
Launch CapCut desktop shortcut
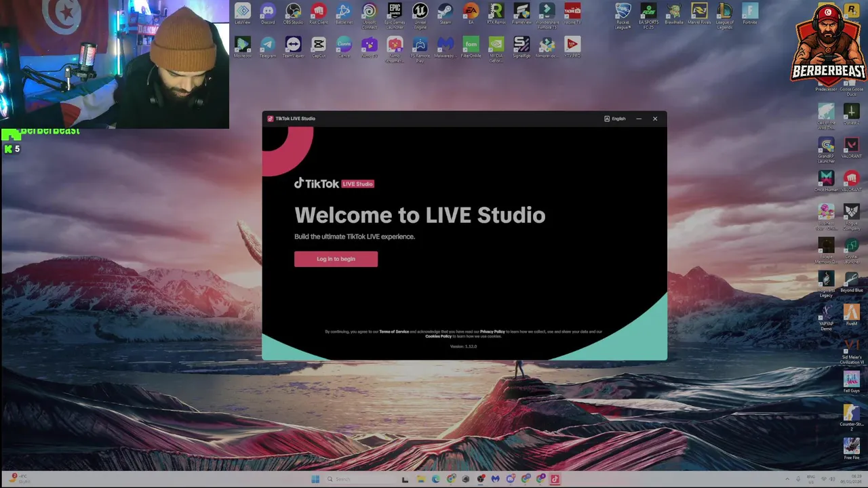[319, 47]
